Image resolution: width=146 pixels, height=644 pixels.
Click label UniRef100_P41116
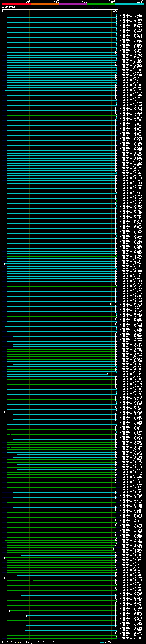(x=131, y=77)
